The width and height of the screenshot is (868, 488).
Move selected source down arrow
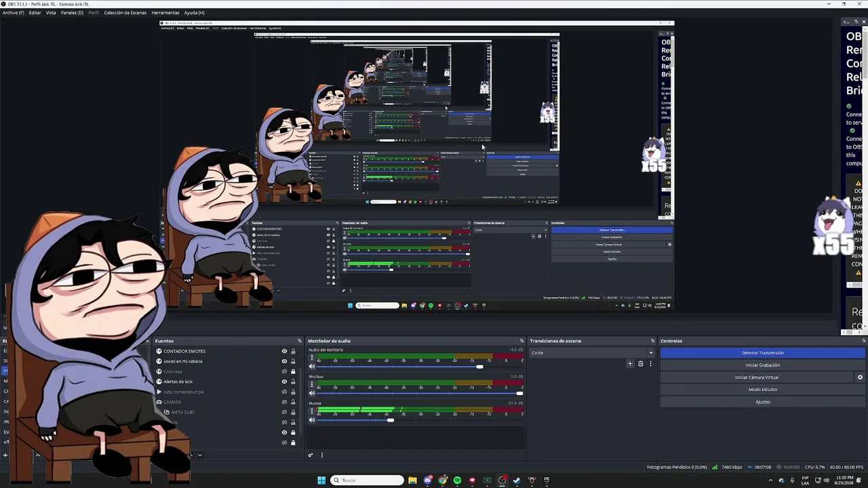tap(200, 455)
